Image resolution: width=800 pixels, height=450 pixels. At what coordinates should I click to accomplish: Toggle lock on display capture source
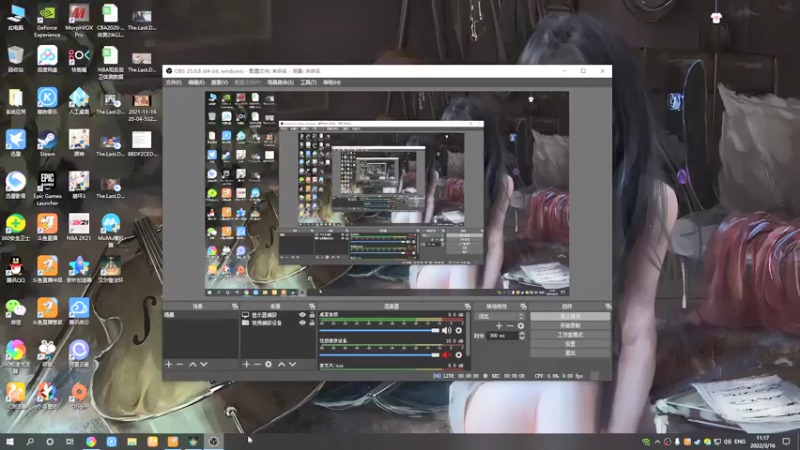[312, 315]
